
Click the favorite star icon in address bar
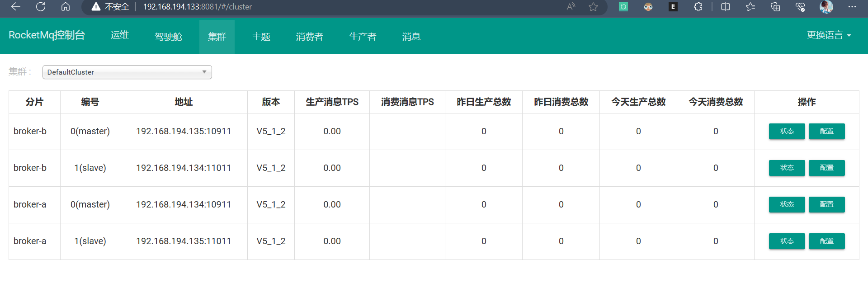pyautogui.click(x=593, y=7)
